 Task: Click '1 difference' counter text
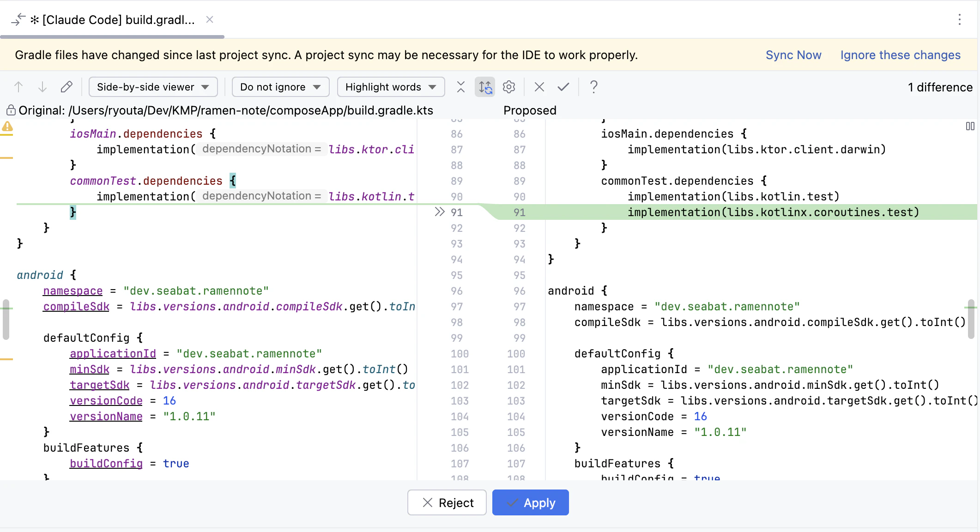[x=940, y=87]
